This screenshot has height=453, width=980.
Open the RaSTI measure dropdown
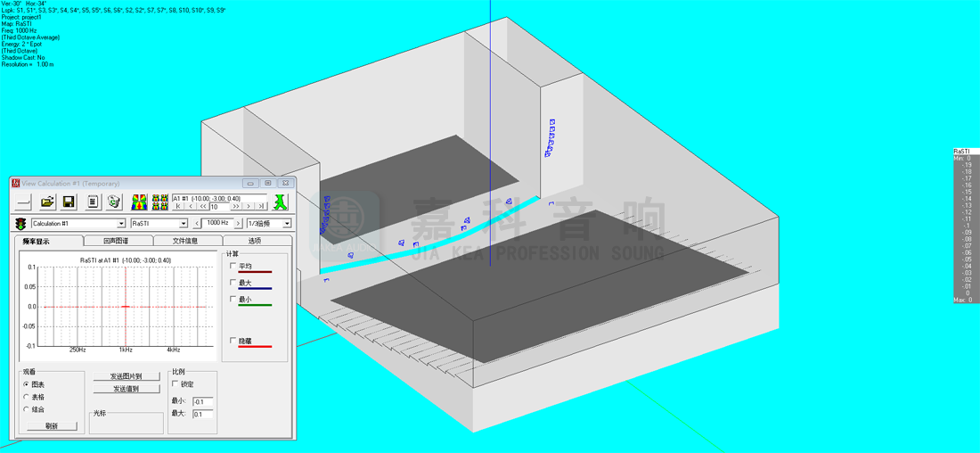point(184,224)
